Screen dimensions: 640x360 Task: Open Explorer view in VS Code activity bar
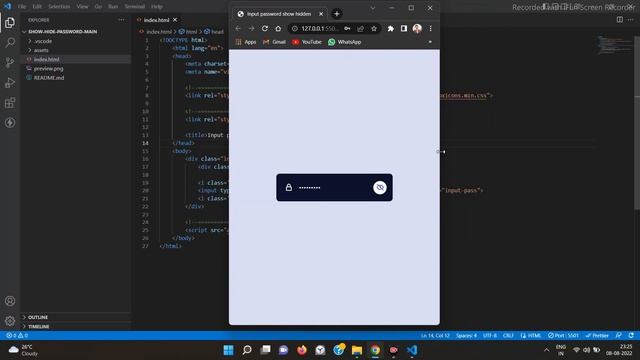[x=10, y=22]
